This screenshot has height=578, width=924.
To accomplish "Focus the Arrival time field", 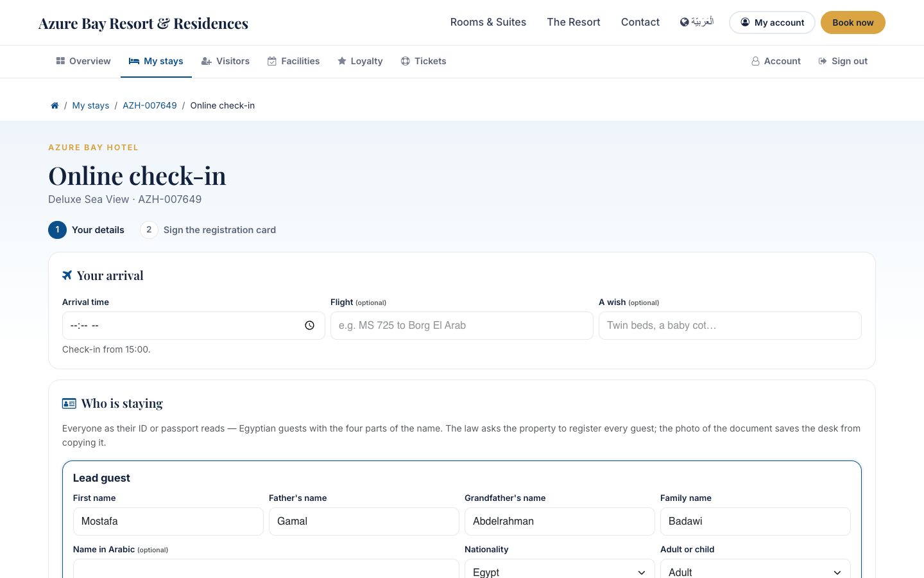I will [193, 326].
